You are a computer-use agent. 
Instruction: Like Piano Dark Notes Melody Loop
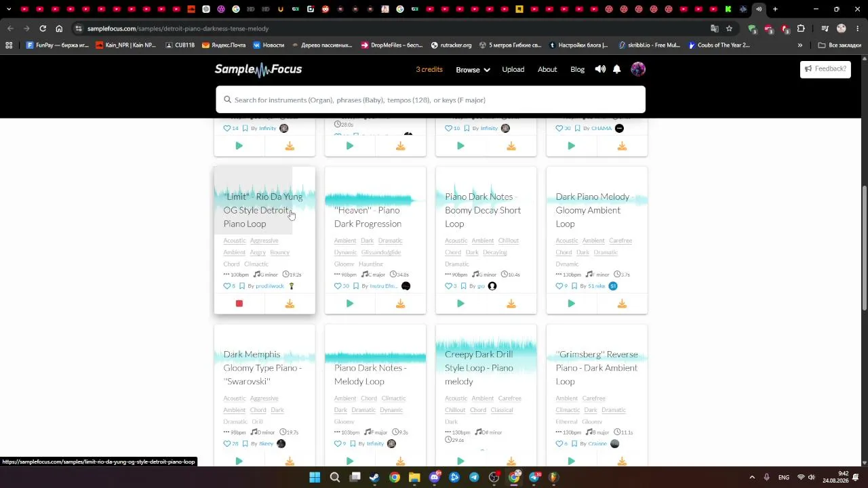[338, 444]
